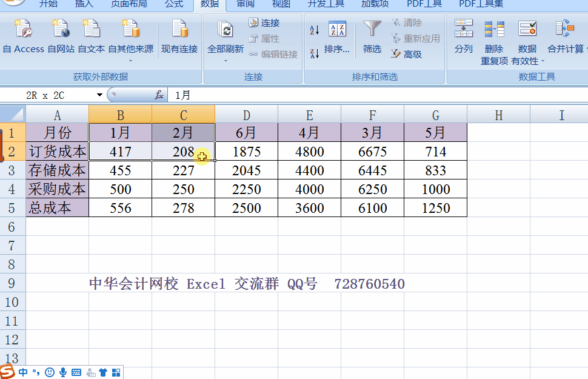
Task: Switch to 审阅 ribbon tab
Action: click(246, 4)
